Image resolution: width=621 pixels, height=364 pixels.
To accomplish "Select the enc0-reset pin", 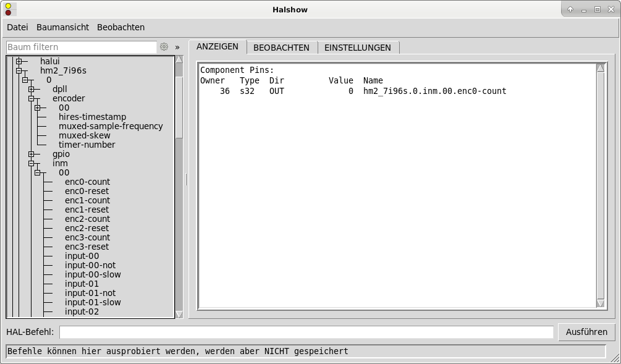I will 87,191.
